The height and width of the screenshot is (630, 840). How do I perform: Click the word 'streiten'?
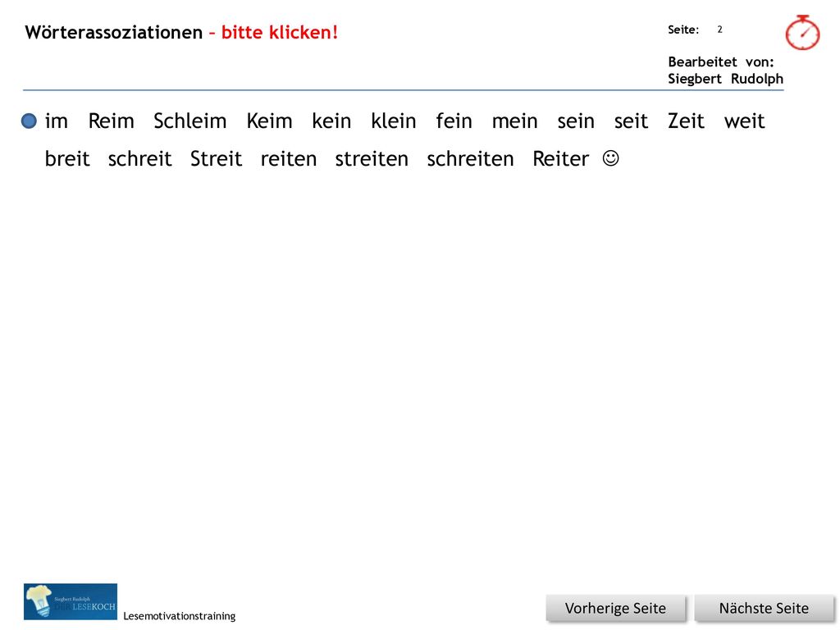tap(372, 158)
